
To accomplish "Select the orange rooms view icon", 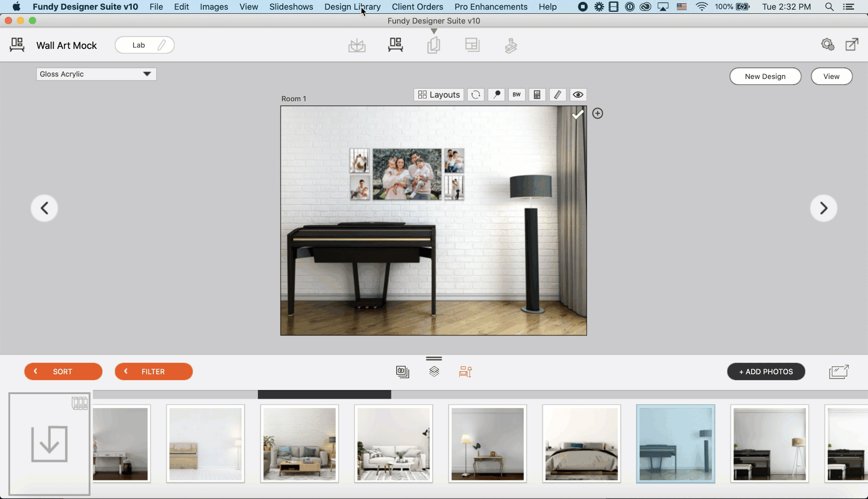I will 465,372.
